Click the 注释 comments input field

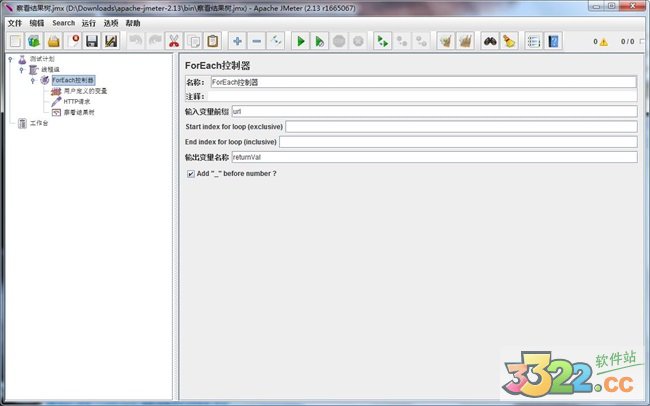click(422, 97)
